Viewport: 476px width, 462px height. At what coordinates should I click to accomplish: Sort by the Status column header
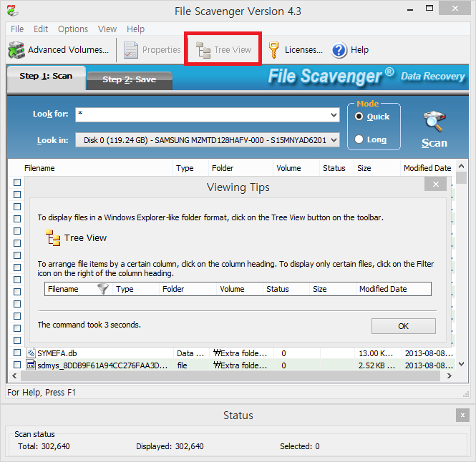336,168
